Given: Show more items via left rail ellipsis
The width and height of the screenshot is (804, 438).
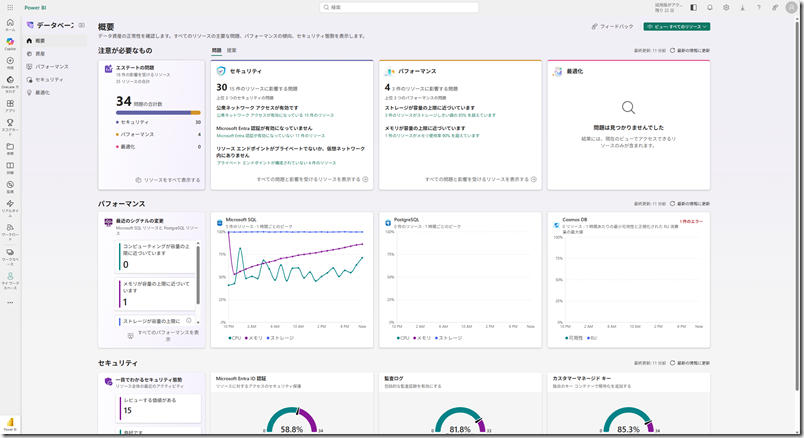Looking at the screenshot, I should click(10, 303).
